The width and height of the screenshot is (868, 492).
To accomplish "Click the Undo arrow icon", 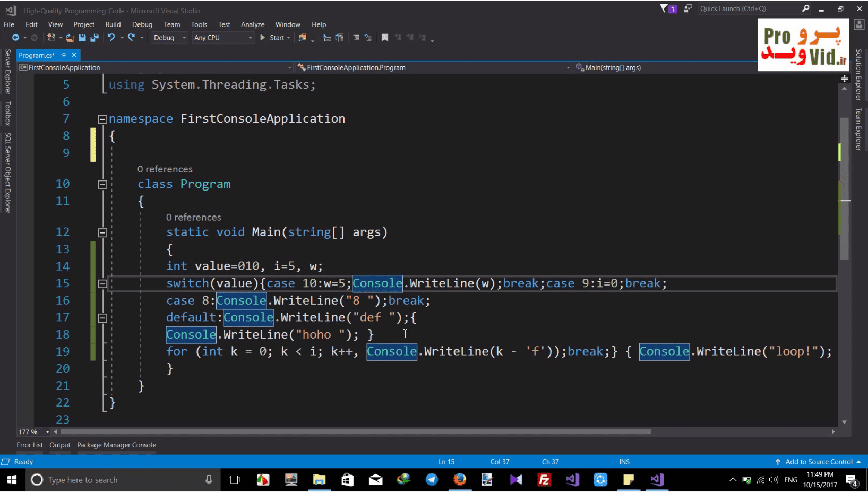I will click(111, 38).
